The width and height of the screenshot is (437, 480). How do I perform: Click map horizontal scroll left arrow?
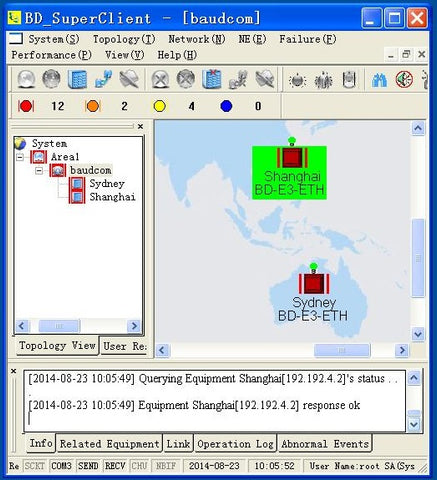coord(163,350)
